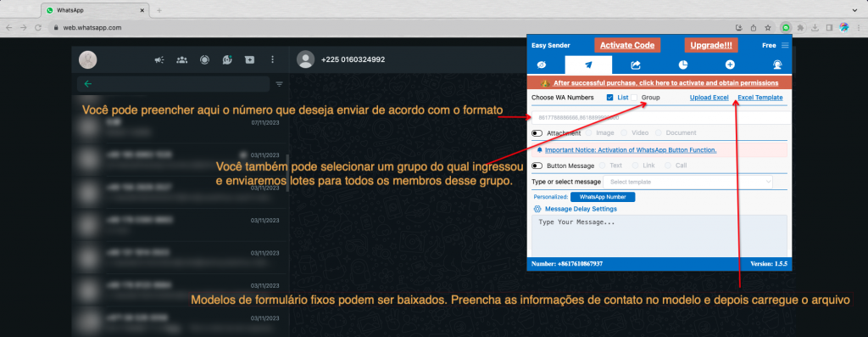Click the Upgrade!!! button

pos(711,46)
